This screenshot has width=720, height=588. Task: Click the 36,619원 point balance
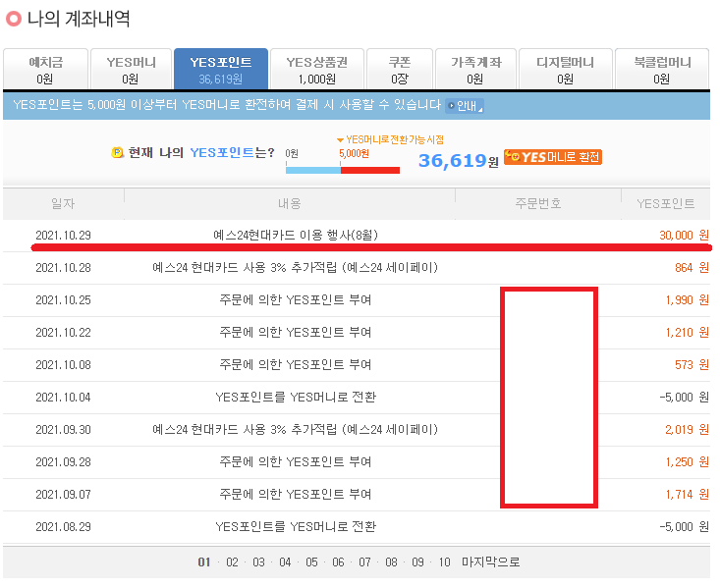pos(459,161)
